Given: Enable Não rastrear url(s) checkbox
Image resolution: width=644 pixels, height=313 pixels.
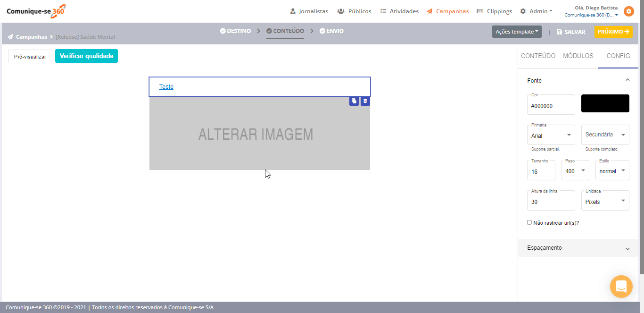Looking at the screenshot, I should tap(529, 222).
